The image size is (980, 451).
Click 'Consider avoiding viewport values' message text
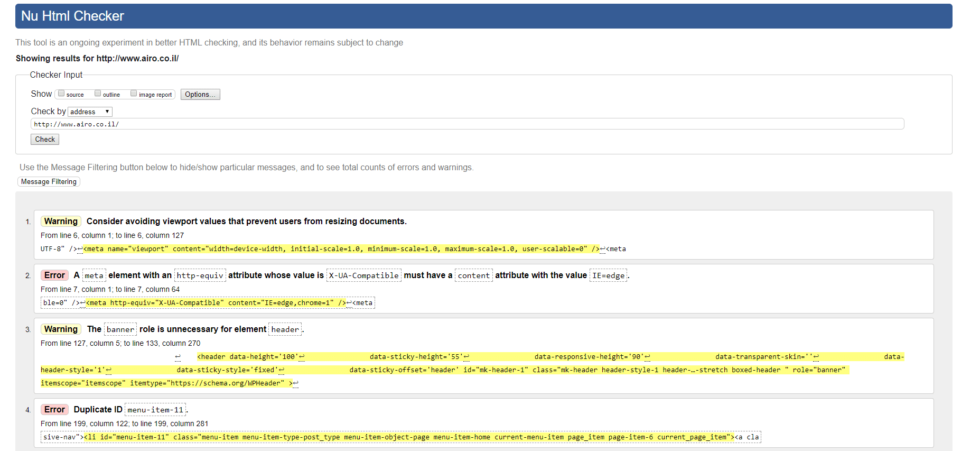click(247, 221)
